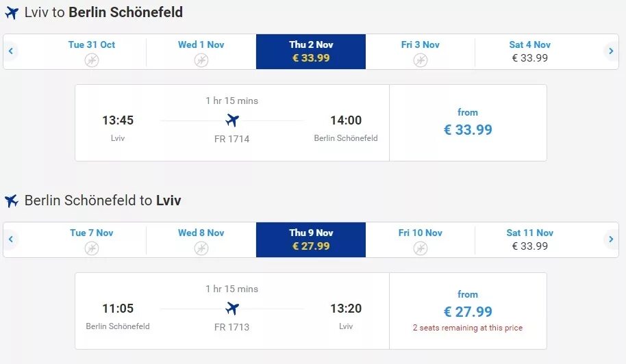Viewport: 626px width, 364px height.
Task: Show later return dates with right arrow
Action: coord(611,239)
